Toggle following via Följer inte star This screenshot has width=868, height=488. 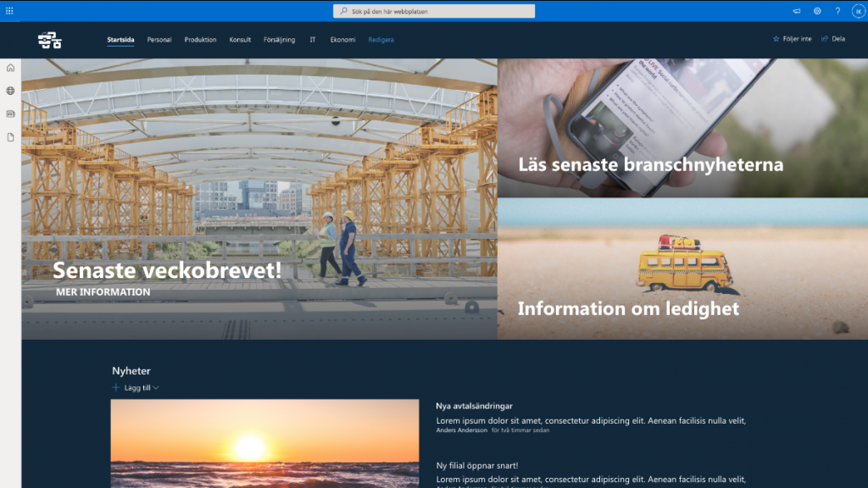(x=792, y=39)
